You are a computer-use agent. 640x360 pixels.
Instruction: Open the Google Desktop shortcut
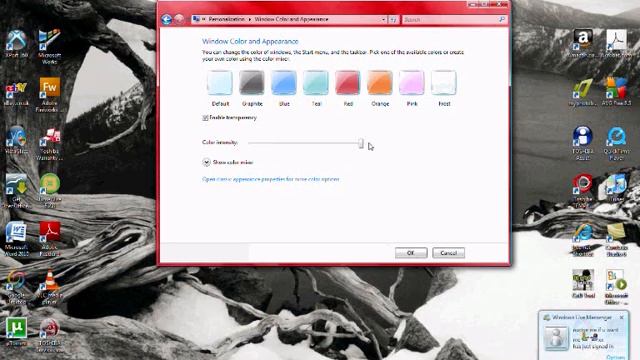16,287
